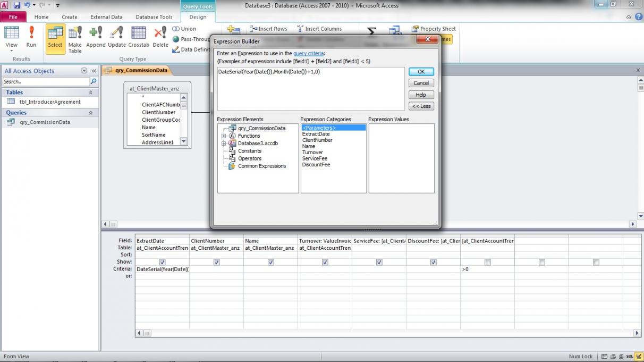Open the View button dropdown arrow

11,52
